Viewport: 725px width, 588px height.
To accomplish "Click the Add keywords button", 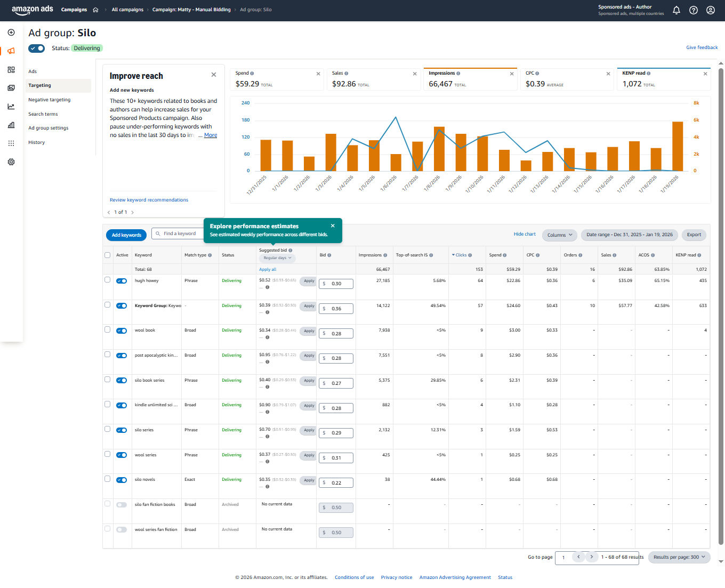I will coord(126,235).
